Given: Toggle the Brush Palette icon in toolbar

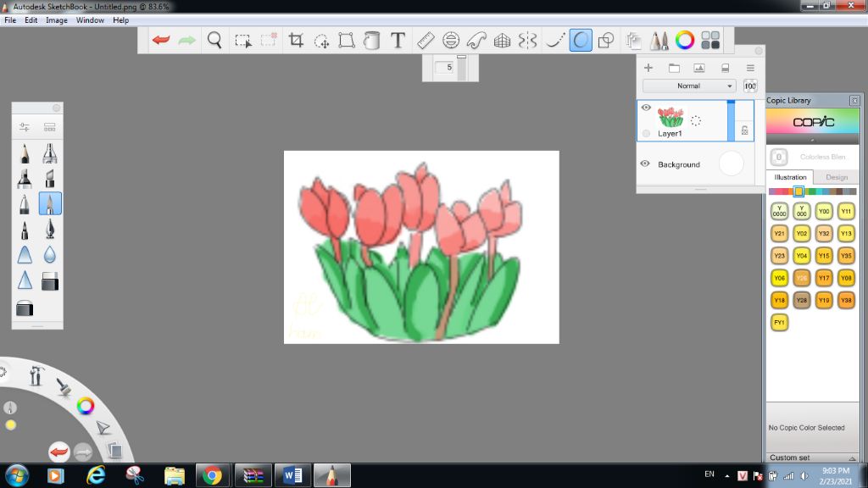Looking at the screenshot, I should pyautogui.click(x=659, y=40).
